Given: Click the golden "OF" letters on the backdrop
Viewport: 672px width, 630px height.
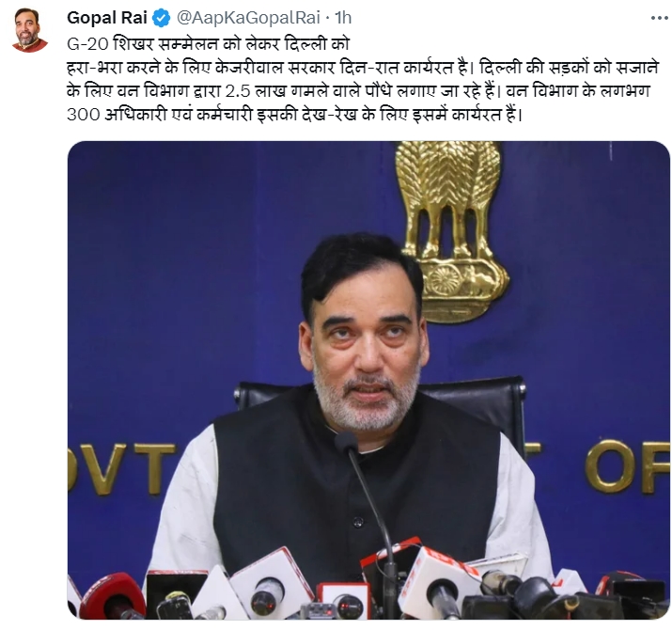Looking at the screenshot, I should point(628,467).
